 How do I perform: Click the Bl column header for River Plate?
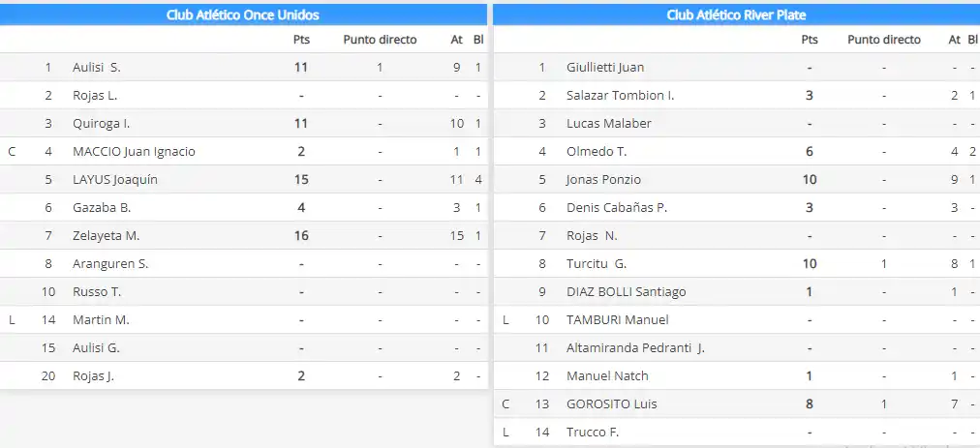point(971,40)
